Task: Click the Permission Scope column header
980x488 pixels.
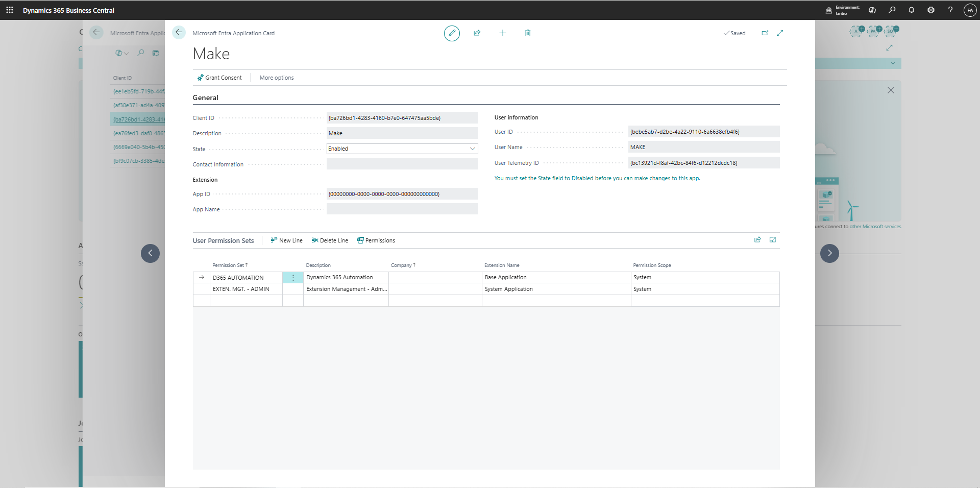Action: tap(652, 265)
